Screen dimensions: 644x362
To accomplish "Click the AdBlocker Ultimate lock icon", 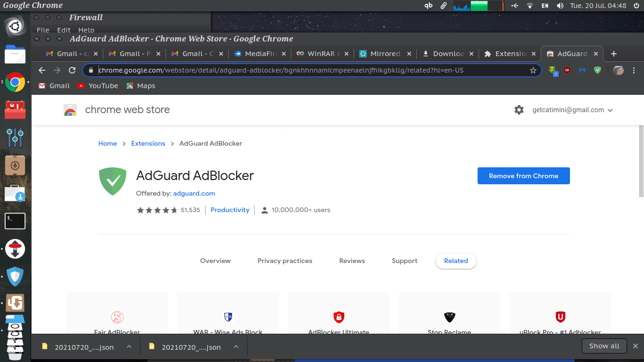I will coord(339,317).
